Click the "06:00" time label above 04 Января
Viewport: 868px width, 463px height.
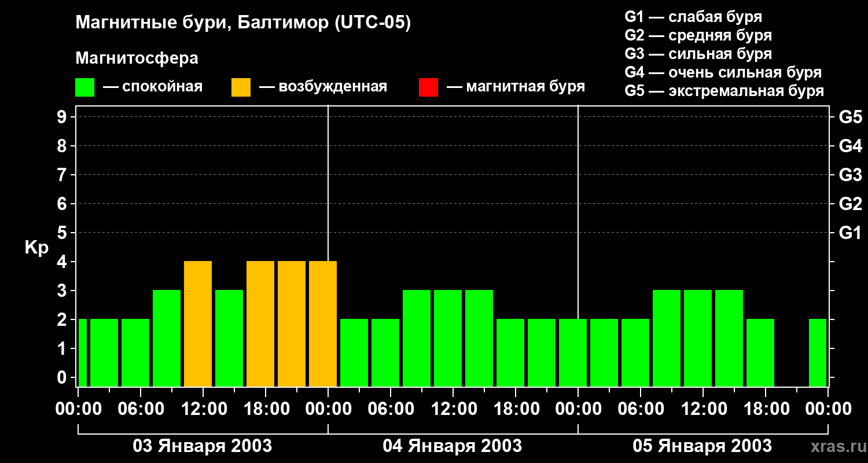(391, 409)
